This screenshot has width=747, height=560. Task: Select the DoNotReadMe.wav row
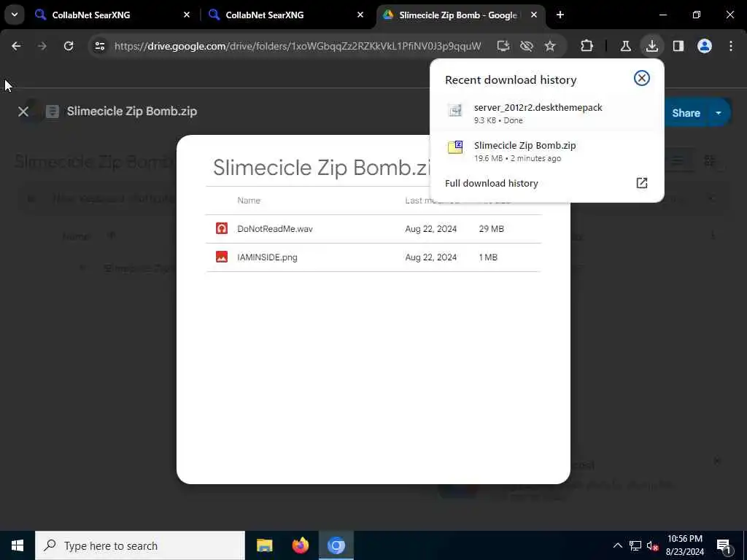[373, 229]
